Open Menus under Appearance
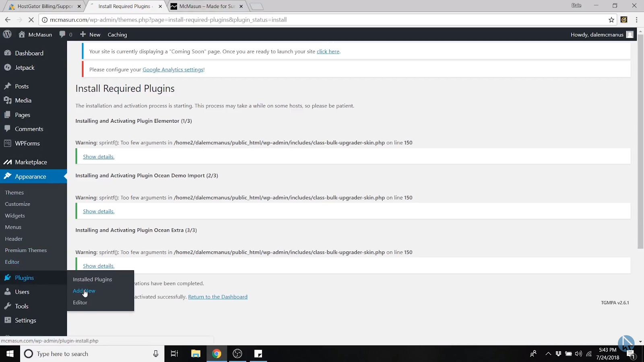Screen dimensions: 644x362 [13, 227]
